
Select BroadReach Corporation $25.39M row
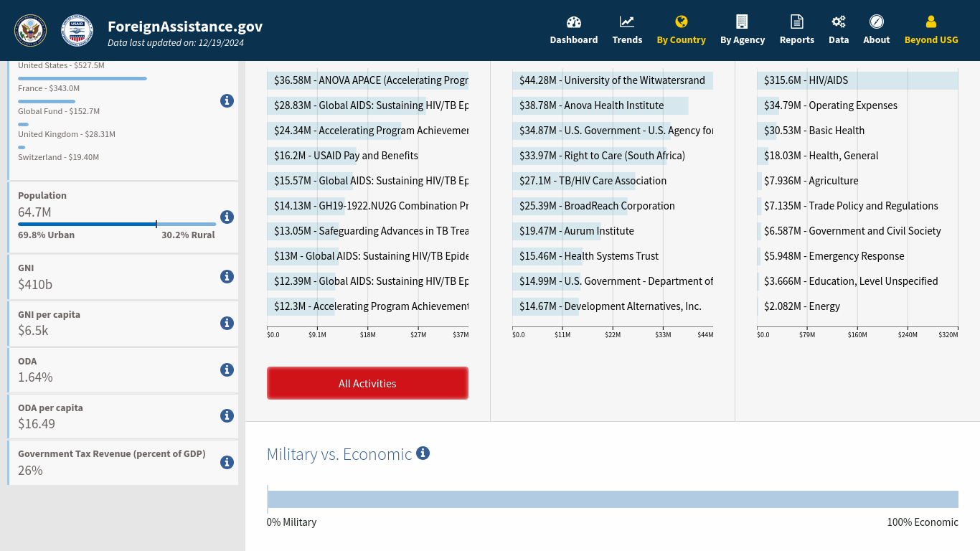[613, 206]
